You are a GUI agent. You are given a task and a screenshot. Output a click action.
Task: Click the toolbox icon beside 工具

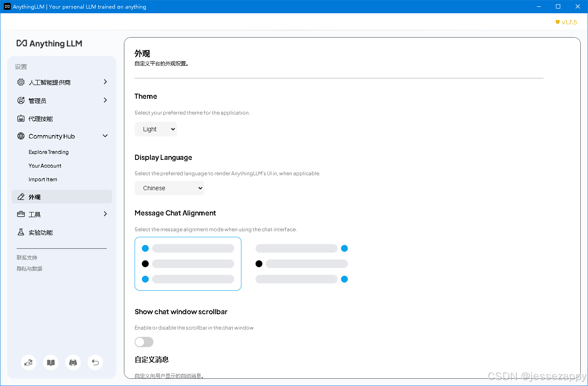coord(21,214)
